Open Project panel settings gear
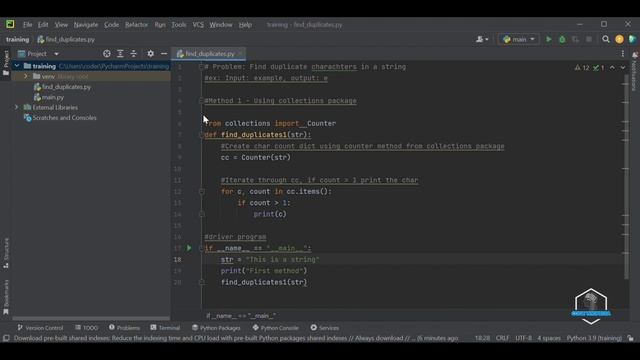 (151, 53)
